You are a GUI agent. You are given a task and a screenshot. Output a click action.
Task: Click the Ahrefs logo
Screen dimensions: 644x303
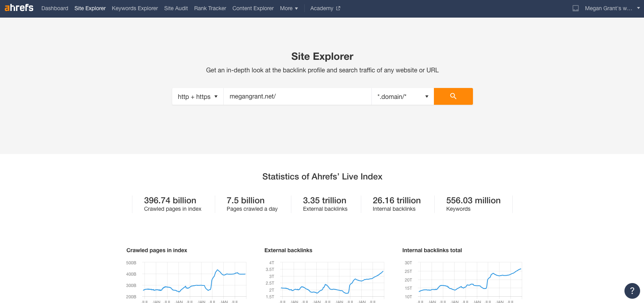(19, 8)
